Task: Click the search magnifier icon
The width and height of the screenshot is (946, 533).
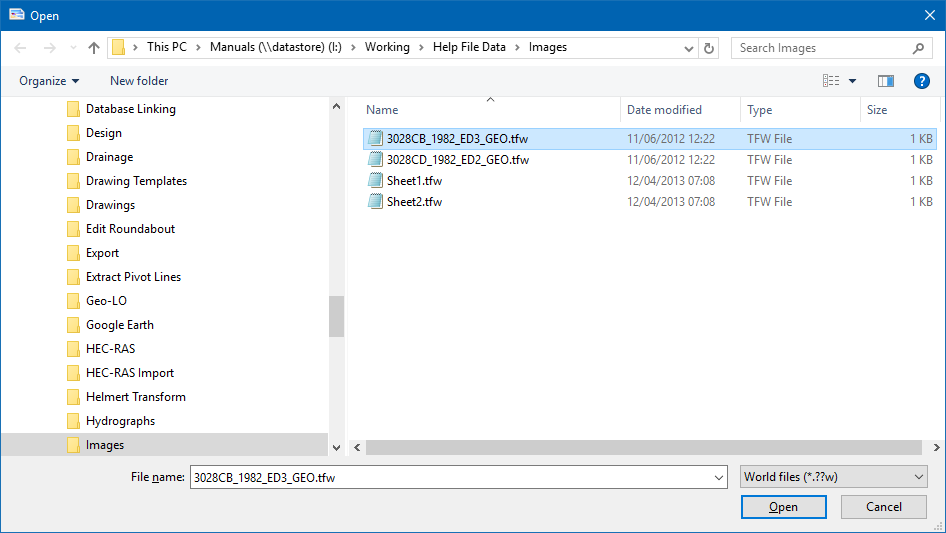Action: 918,47
